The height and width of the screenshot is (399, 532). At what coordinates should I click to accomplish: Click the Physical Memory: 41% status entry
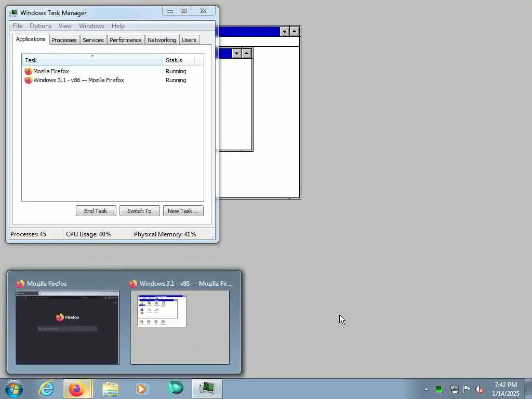[x=165, y=234]
